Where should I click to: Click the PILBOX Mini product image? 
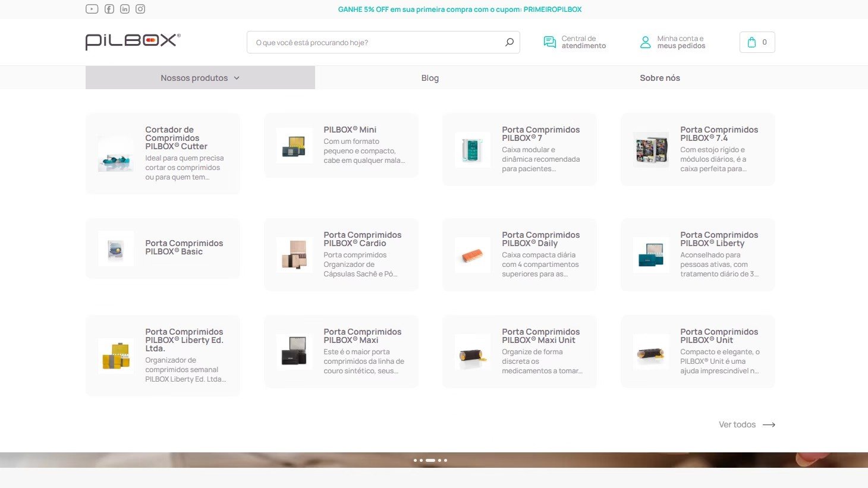pyautogui.click(x=294, y=146)
